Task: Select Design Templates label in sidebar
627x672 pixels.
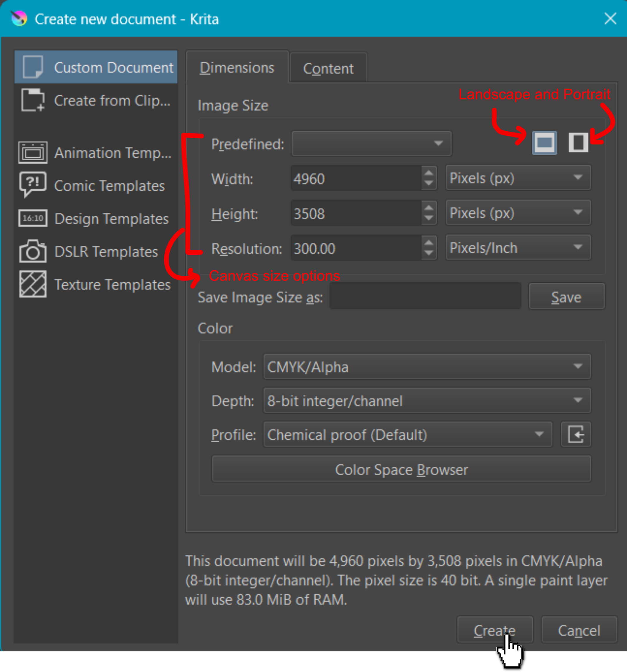Action: pos(111,219)
